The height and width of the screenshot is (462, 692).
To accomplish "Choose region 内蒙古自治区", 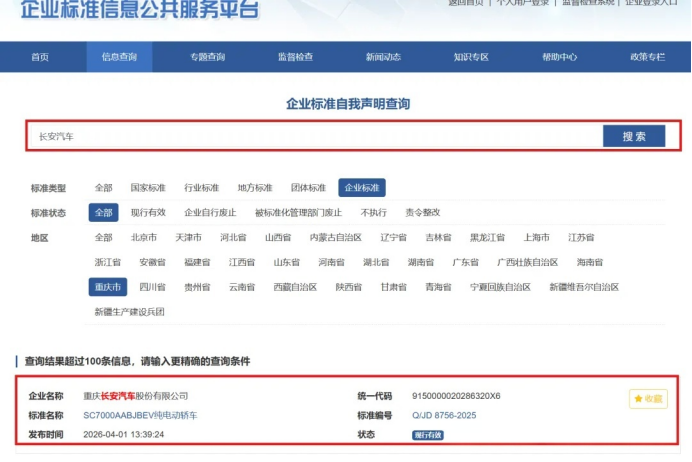I will click(x=335, y=237).
